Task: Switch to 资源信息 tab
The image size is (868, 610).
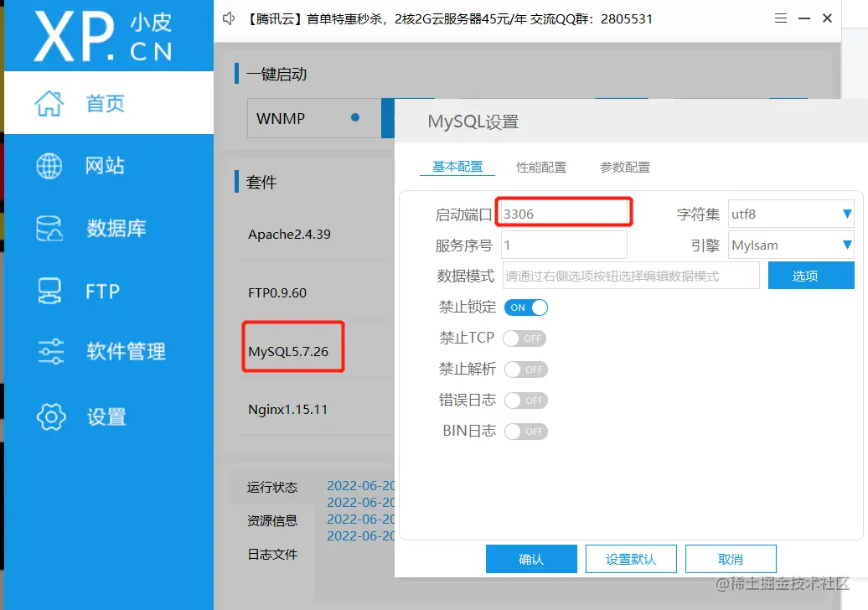Action: (271, 520)
